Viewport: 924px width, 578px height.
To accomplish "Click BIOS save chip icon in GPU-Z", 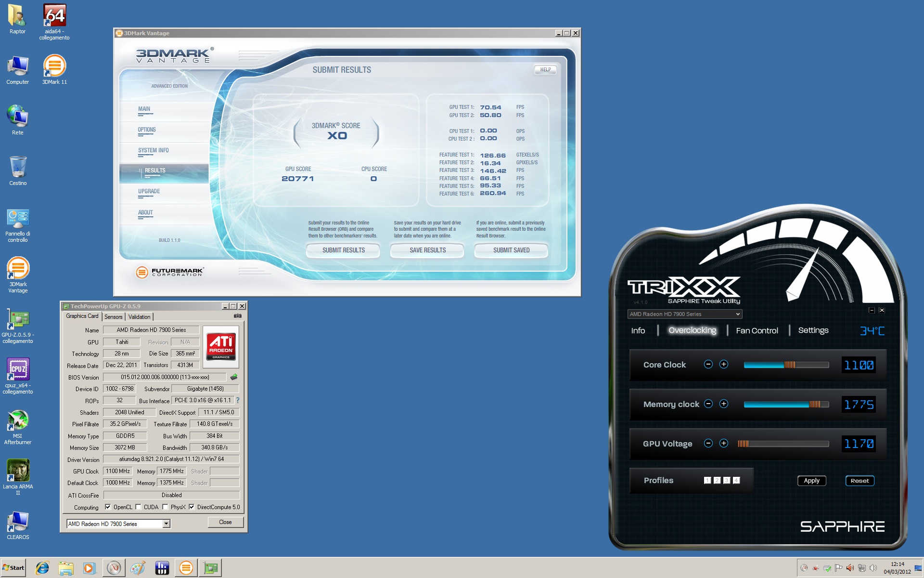I will pyautogui.click(x=234, y=377).
